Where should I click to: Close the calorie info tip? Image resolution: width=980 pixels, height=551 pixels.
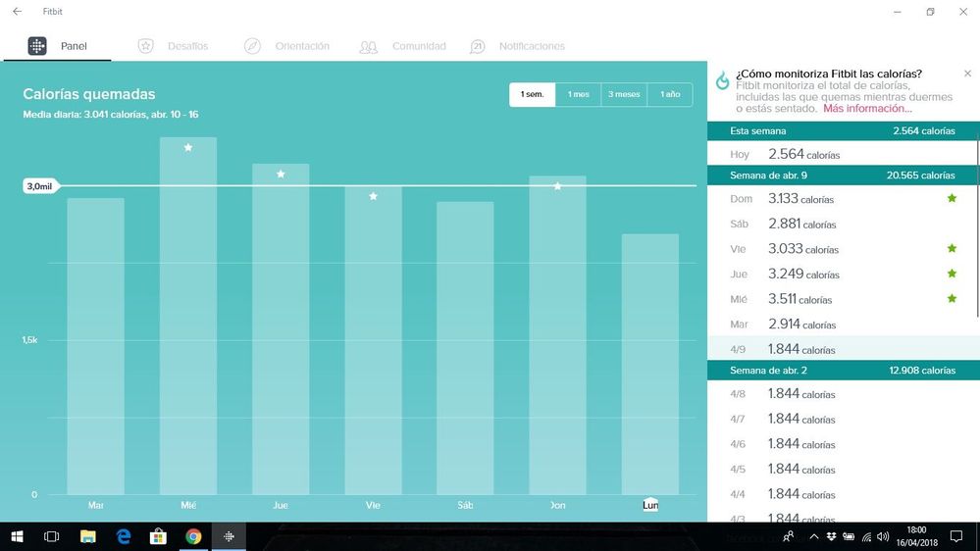click(x=967, y=74)
